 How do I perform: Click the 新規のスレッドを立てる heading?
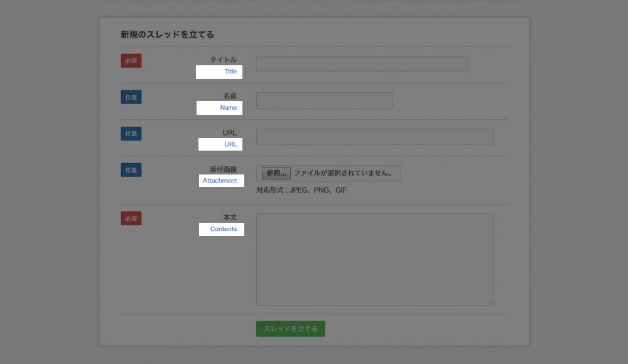pyautogui.click(x=168, y=35)
